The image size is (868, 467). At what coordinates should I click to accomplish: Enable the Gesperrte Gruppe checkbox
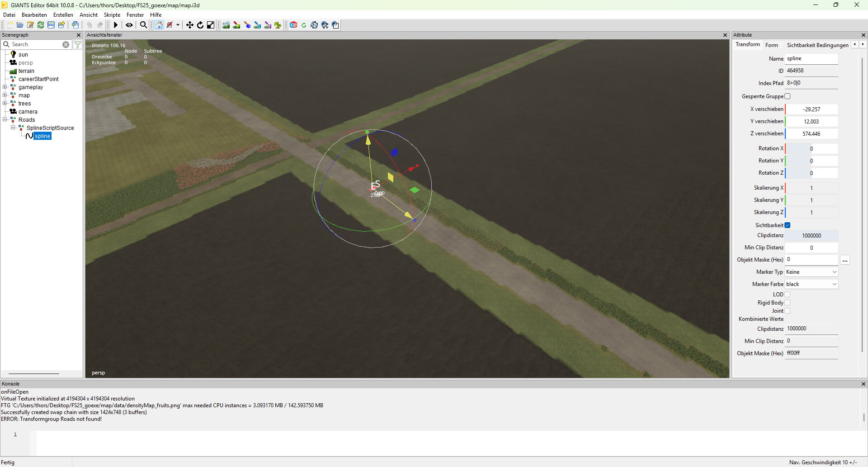click(x=788, y=96)
